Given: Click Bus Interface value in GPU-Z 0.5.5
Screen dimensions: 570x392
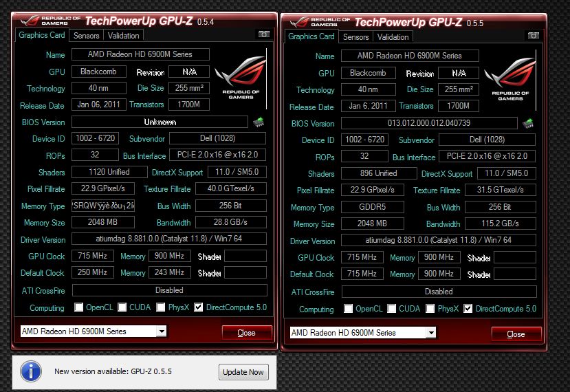Looking at the screenshot, I should (x=487, y=156).
